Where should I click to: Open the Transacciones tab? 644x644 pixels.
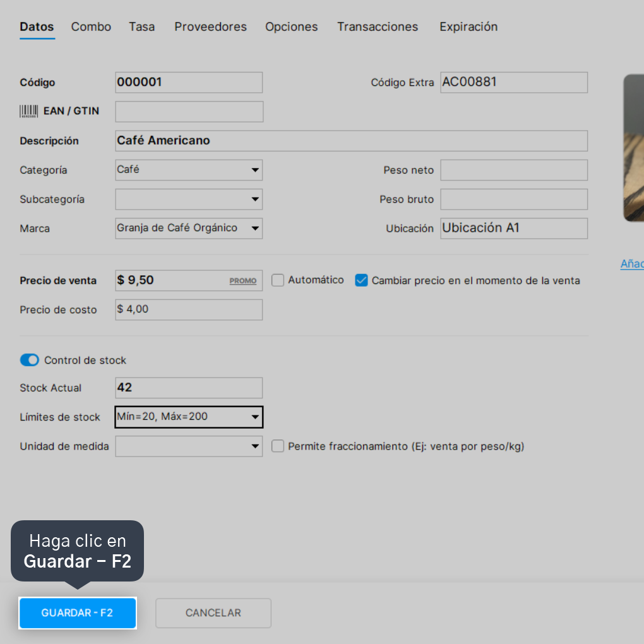click(378, 27)
